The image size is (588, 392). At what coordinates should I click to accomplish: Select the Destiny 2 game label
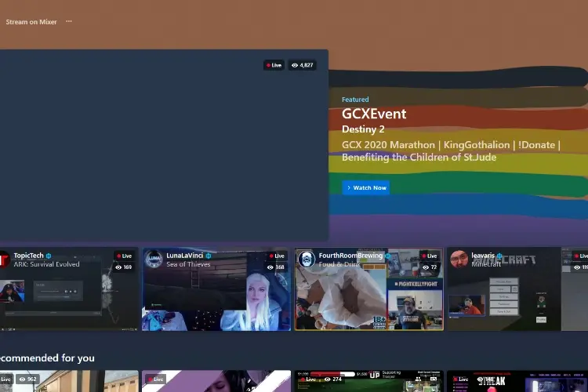pyautogui.click(x=363, y=129)
